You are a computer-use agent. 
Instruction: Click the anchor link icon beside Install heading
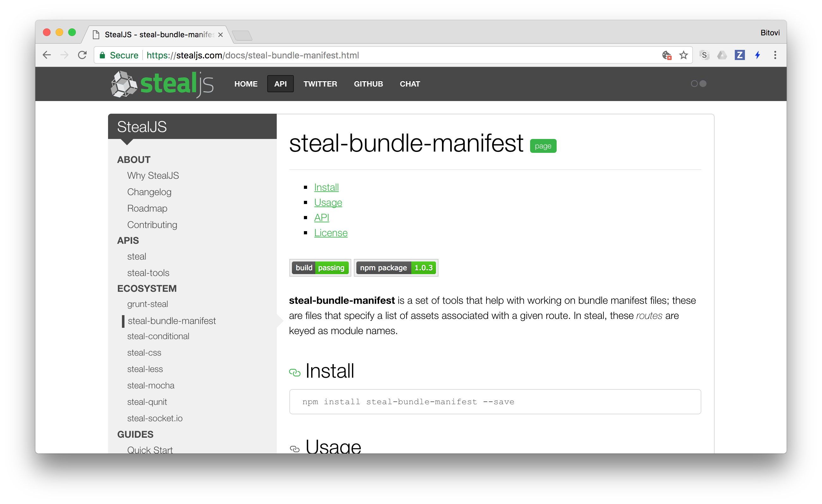pos(294,372)
